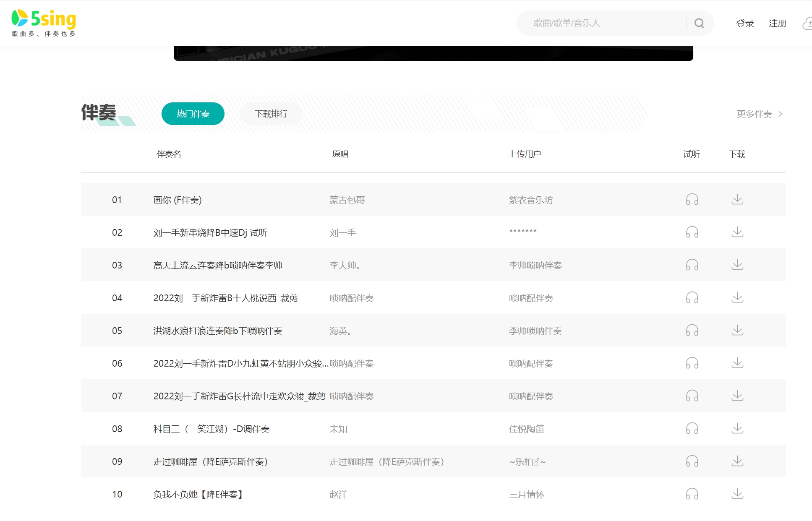812x521 pixels.
Task: Listen to 科目三（一笑江湖）-D调伴奏 preview
Action: pyautogui.click(x=692, y=428)
